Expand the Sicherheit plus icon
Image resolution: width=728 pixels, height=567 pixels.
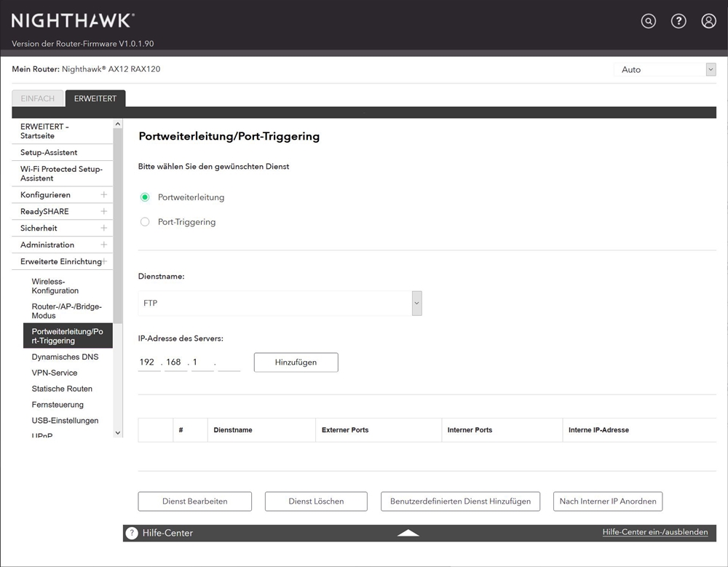click(x=103, y=229)
